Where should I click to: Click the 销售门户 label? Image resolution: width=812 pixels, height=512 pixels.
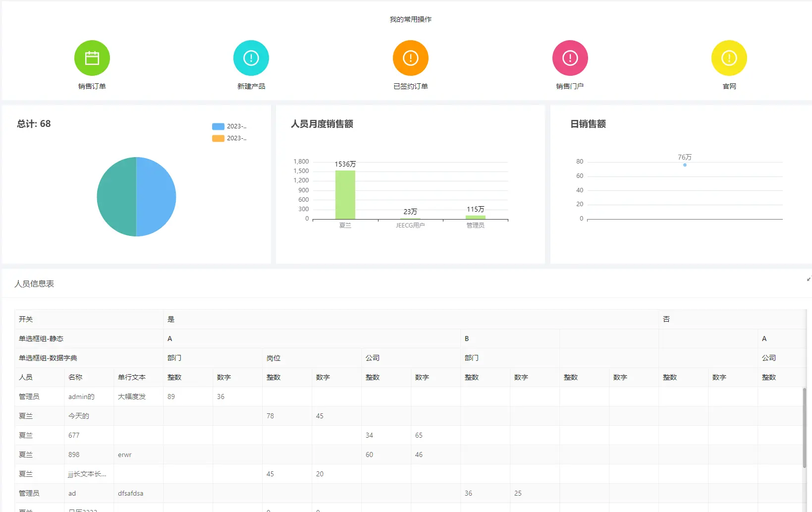(x=570, y=86)
